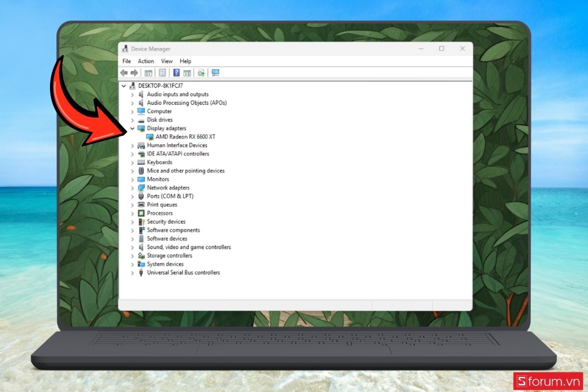Click the chip icon beside Processors
This screenshot has width=588, height=392.
[x=141, y=213]
